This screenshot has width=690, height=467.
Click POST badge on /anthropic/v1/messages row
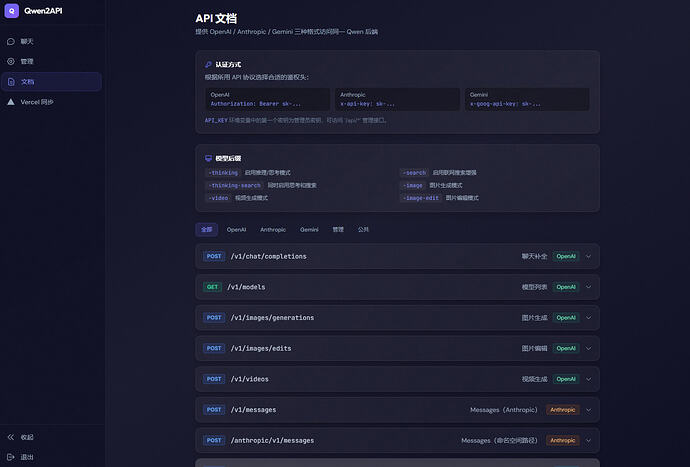[x=214, y=441]
